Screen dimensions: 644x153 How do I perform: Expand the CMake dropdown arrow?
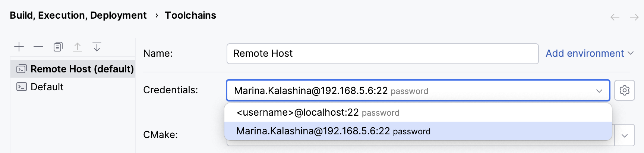pyautogui.click(x=625, y=135)
